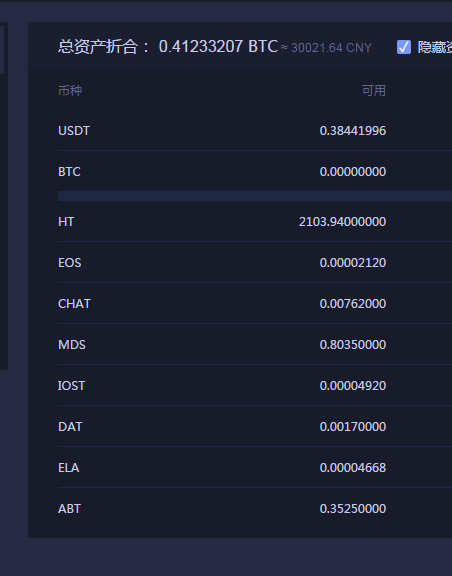Open the HT asset row

pyautogui.click(x=255, y=222)
